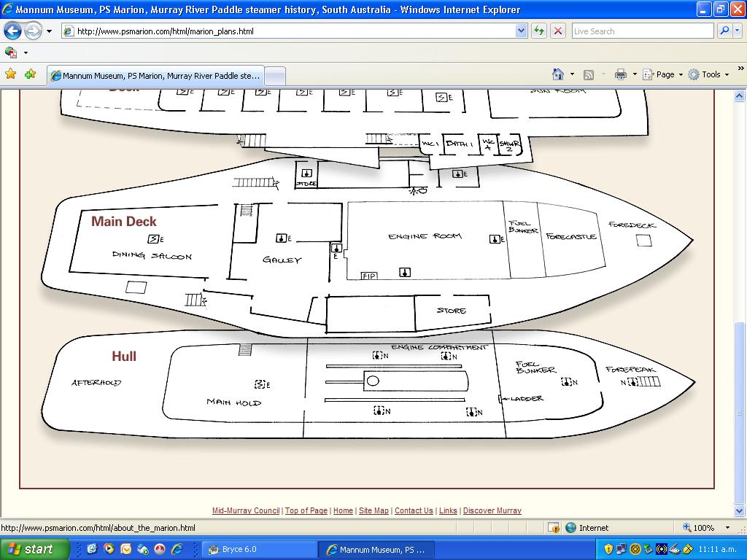The width and height of the screenshot is (747, 560).
Task: Click the 100% zoom level button
Action: (x=699, y=528)
